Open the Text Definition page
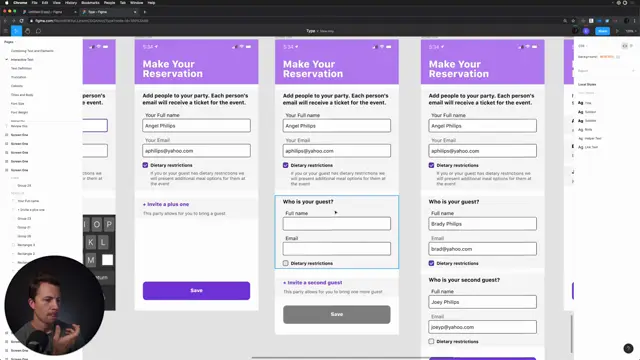Screen dimensions: 640x360 (x=21, y=68)
